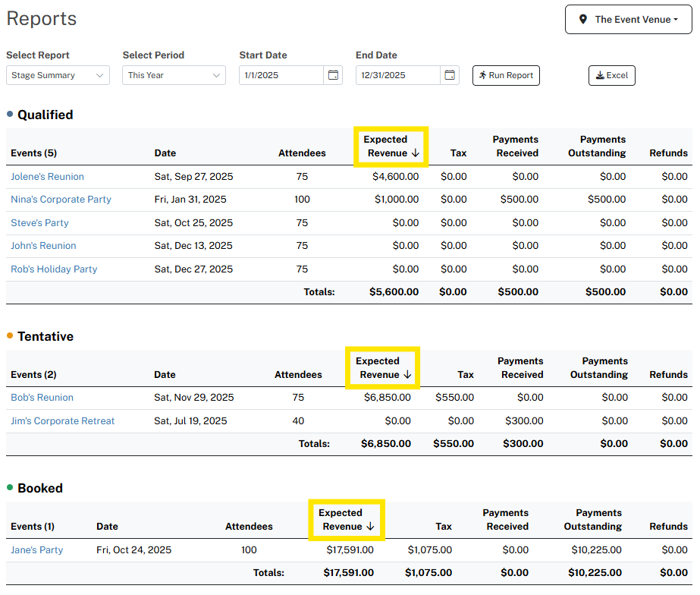
Task: Click the date Sat, Nov 29, 2025
Action: [193, 398]
